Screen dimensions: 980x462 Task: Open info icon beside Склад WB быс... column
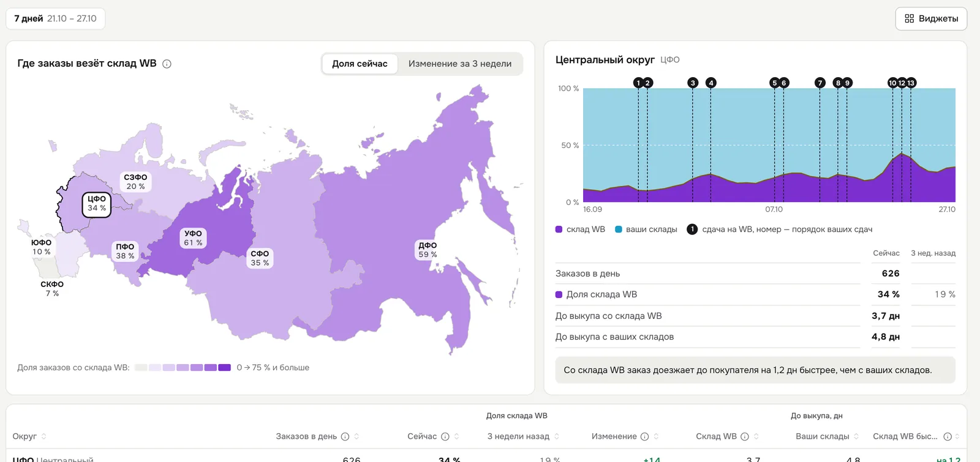tap(948, 436)
